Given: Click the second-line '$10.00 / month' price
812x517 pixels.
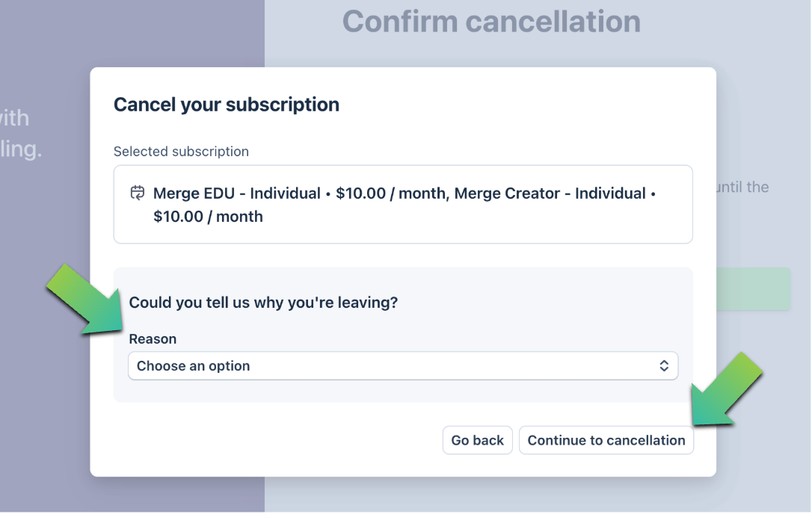Looking at the screenshot, I should coord(208,217).
